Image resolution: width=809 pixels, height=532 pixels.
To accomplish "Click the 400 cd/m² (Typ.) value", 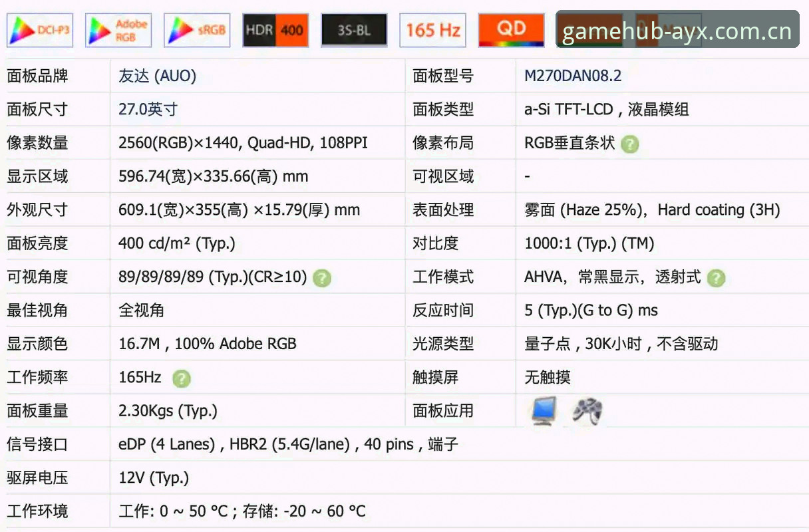I will point(177,243).
